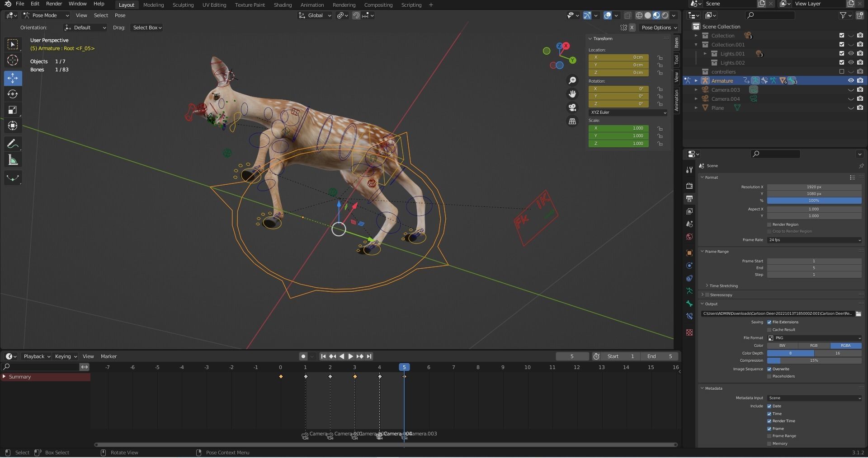Open the Select Box drag dropdown
This screenshot has height=458, width=868.
point(147,28)
